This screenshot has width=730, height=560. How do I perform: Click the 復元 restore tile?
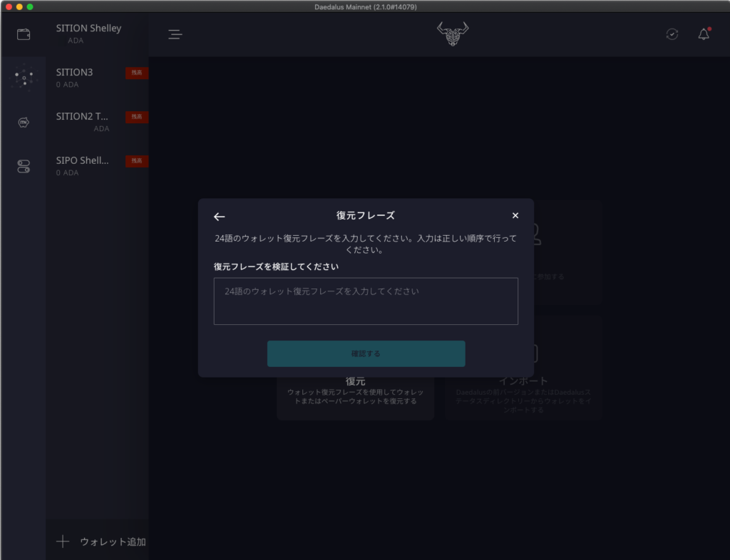click(x=355, y=396)
